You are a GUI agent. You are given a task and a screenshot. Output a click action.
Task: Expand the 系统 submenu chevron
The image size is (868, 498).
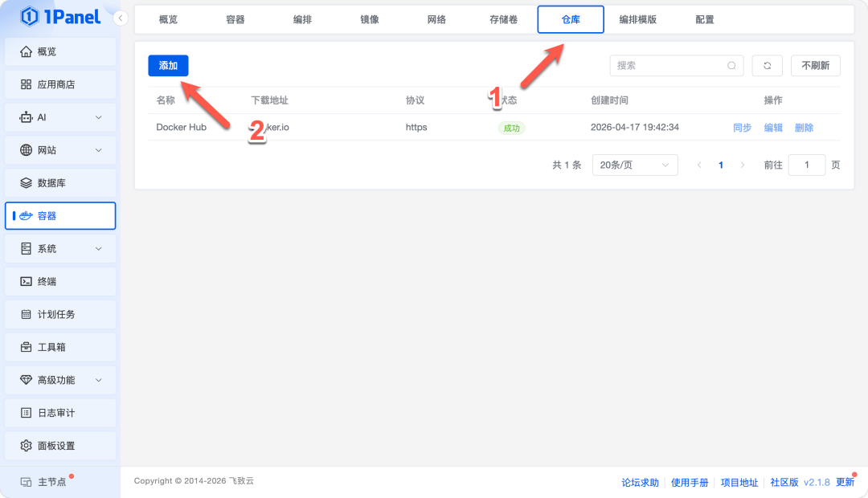pos(99,248)
